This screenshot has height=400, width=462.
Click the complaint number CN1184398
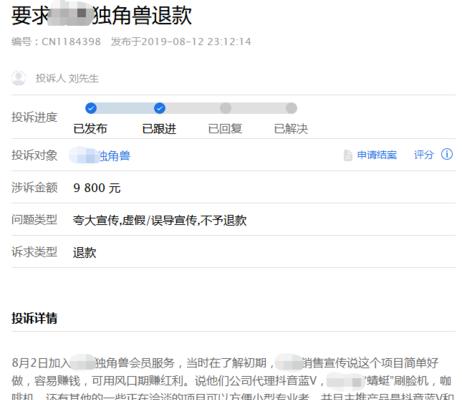(x=71, y=42)
